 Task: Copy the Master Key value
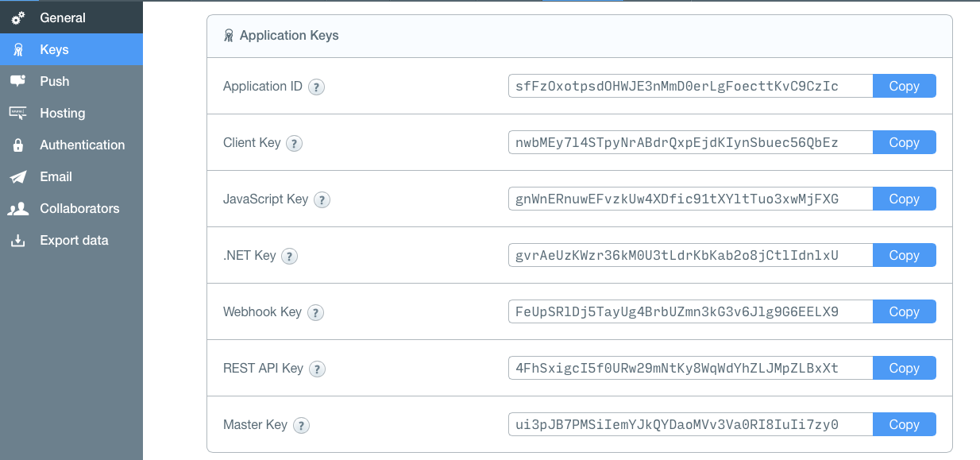coord(904,424)
